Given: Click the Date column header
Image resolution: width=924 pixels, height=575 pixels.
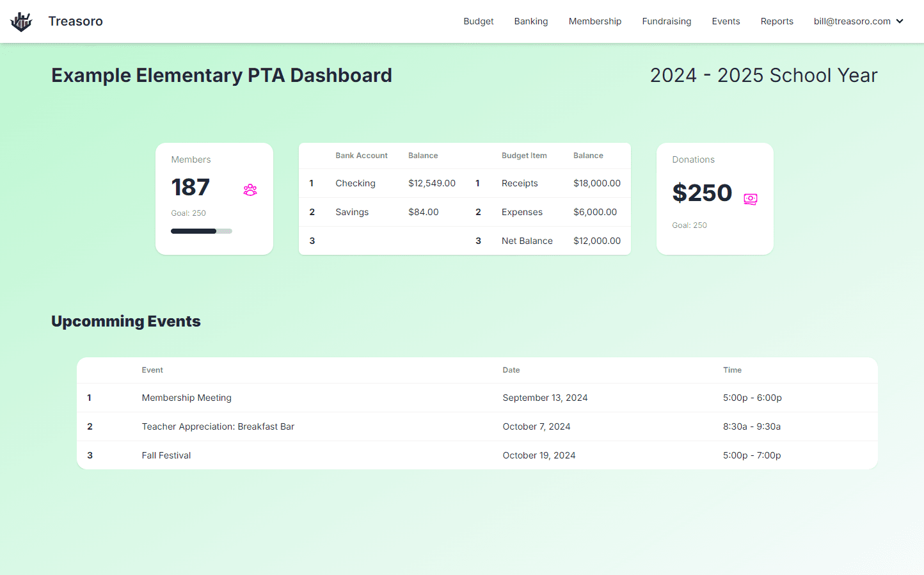Looking at the screenshot, I should [x=511, y=370].
